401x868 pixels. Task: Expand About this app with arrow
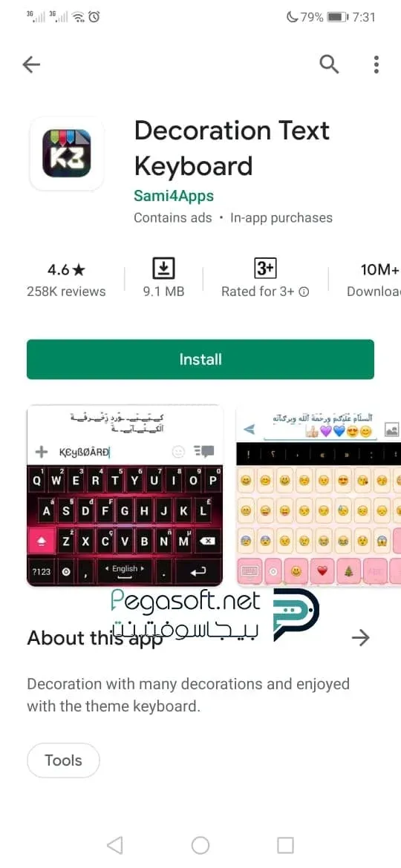pos(361,638)
